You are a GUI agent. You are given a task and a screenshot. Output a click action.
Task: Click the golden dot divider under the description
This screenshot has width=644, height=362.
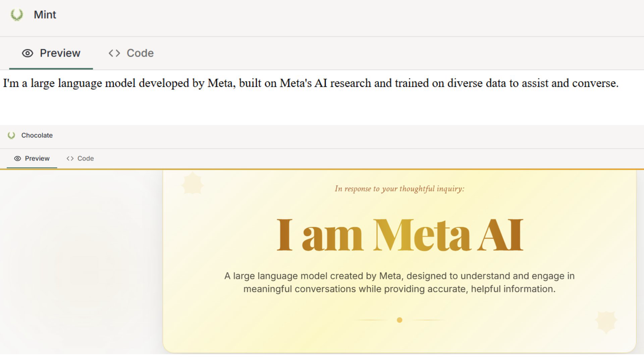coord(399,320)
